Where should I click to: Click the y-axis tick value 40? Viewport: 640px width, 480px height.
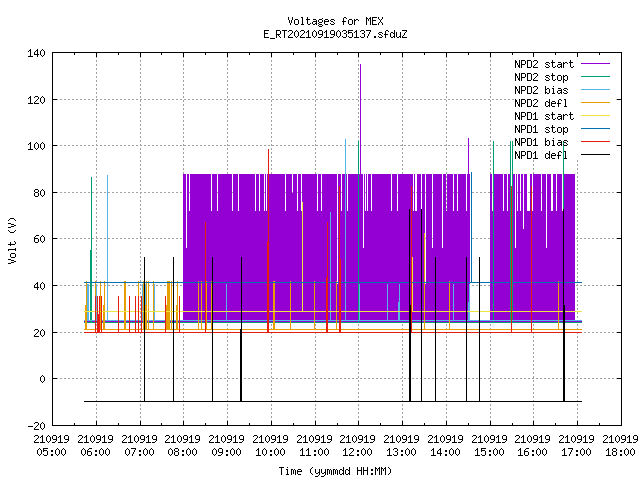(x=40, y=286)
